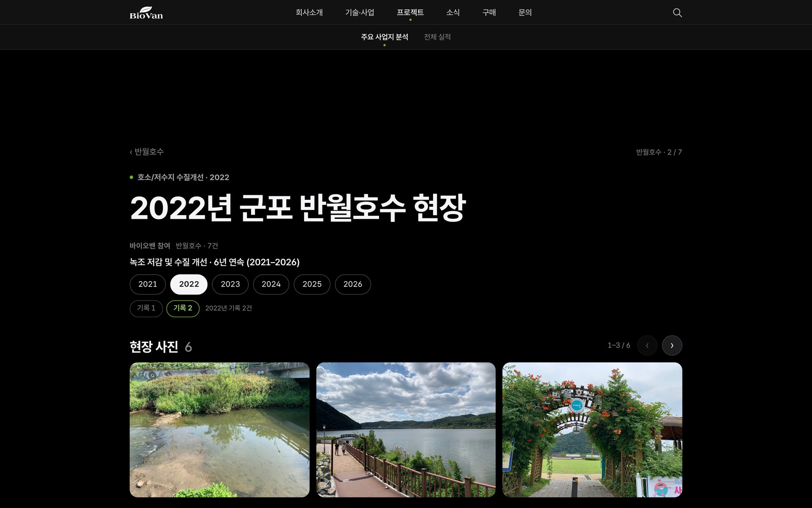The height and width of the screenshot is (508, 812).
Task: Open 문의 menu
Action: pos(525,13)
